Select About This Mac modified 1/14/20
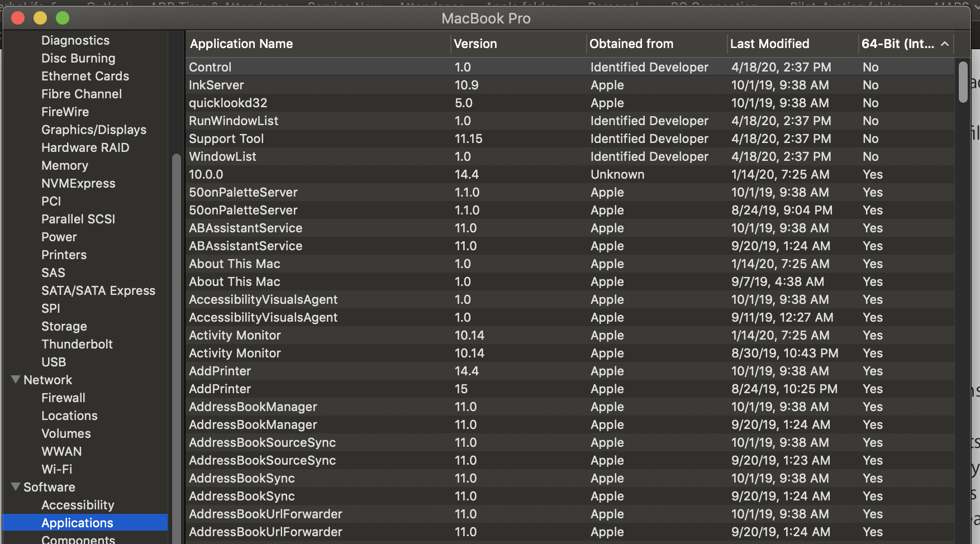The width and height of the screenshot is (980, 544). point(570,264)
